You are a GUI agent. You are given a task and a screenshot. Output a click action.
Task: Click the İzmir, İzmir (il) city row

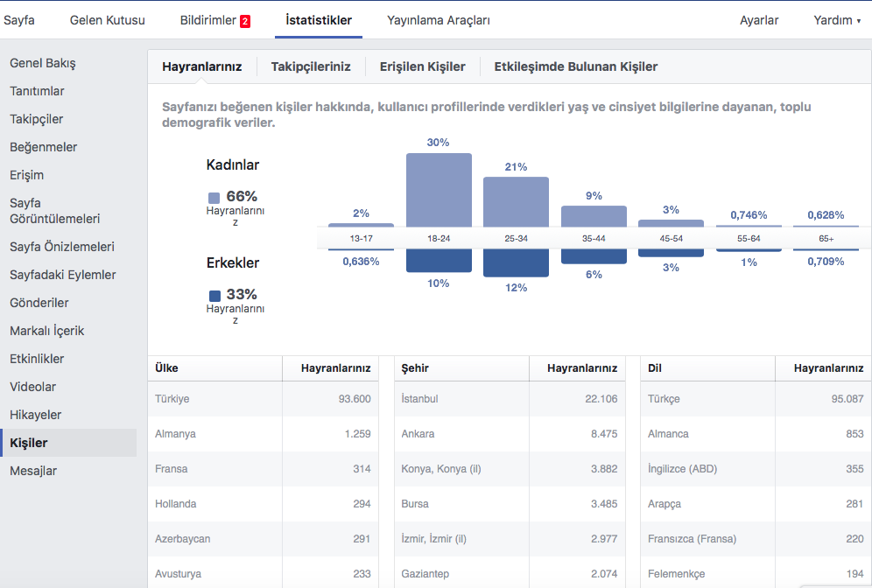pos(510,538)
